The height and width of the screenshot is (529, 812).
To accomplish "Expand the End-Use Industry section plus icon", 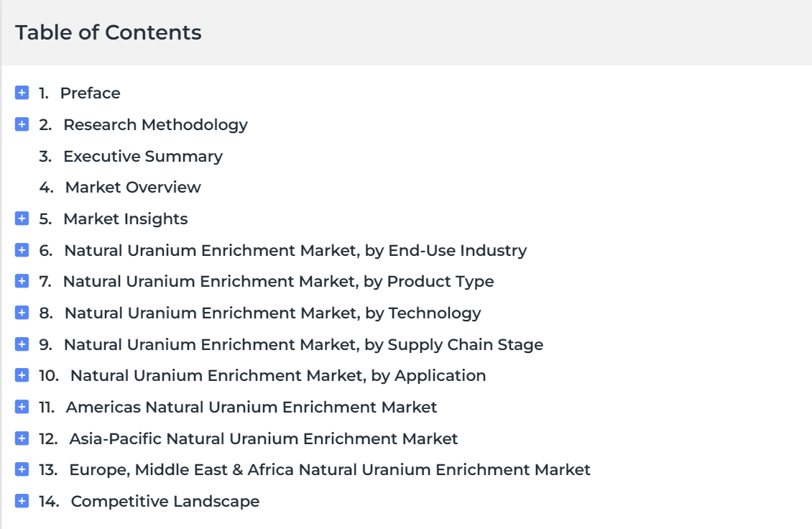I will (x=22, y=250).
